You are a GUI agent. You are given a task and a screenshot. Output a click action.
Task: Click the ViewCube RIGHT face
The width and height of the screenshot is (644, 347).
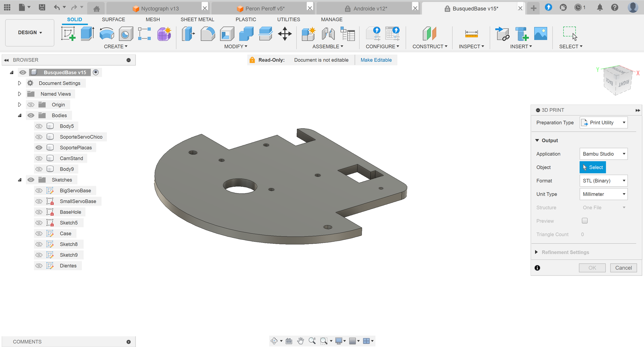pyautogui.click(x=624, y=83)
